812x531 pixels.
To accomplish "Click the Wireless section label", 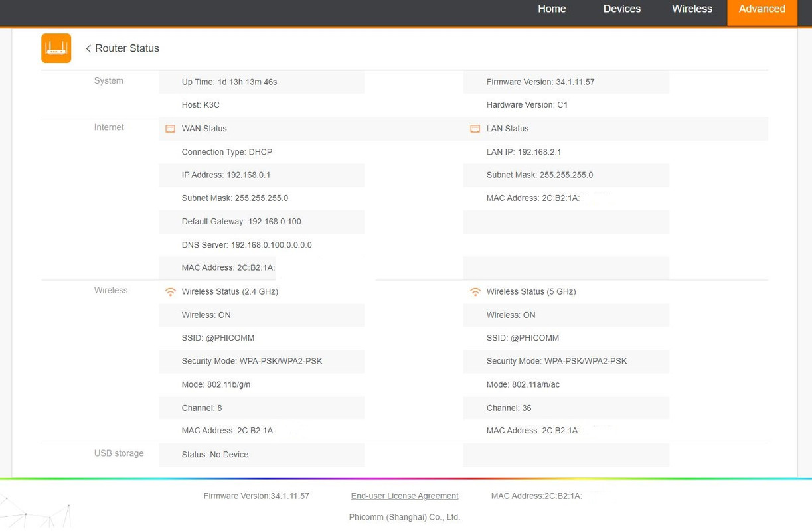I will tap(111, 290).
